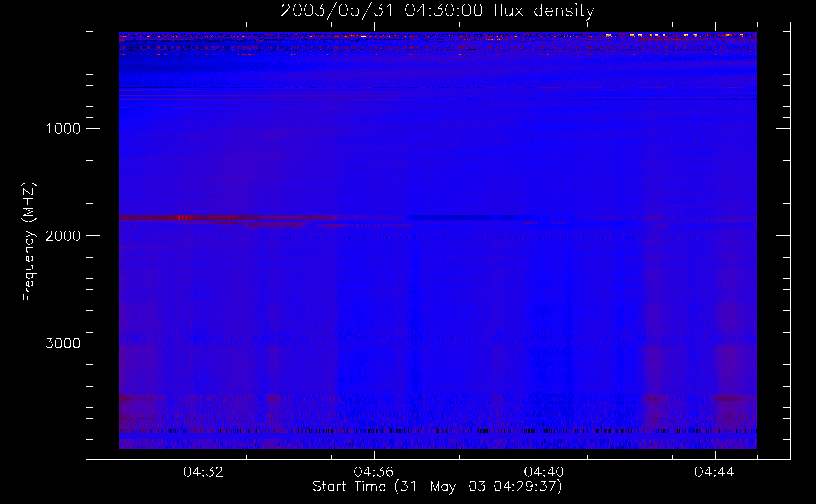This screenshot has height=504, width=816.
Task: Click the 04:32 time tick label
Action: point(204,472)
